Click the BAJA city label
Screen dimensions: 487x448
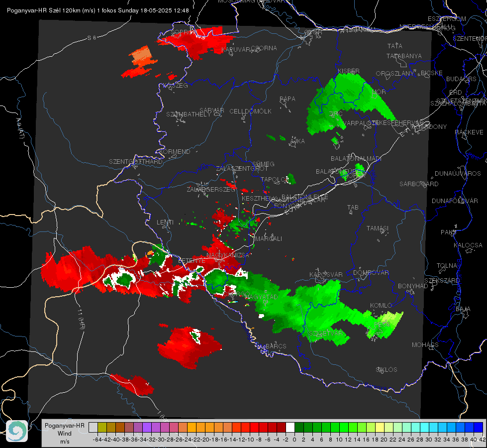[463, 309]
